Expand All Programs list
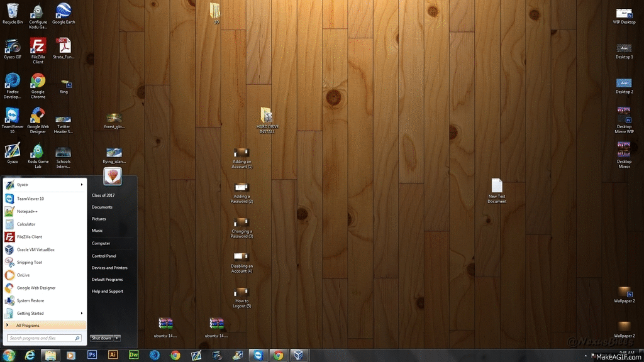The width and height of the screenshot is (644, 362). pos(28,325)
